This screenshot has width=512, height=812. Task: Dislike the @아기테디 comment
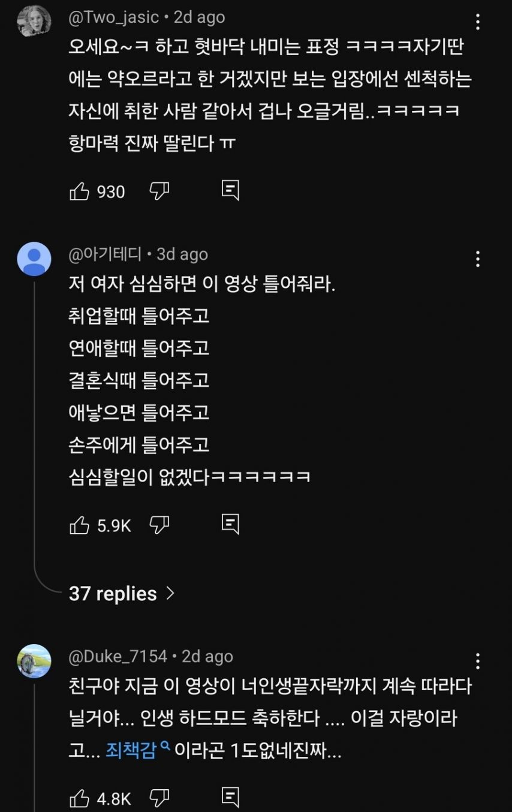(159, 525)
